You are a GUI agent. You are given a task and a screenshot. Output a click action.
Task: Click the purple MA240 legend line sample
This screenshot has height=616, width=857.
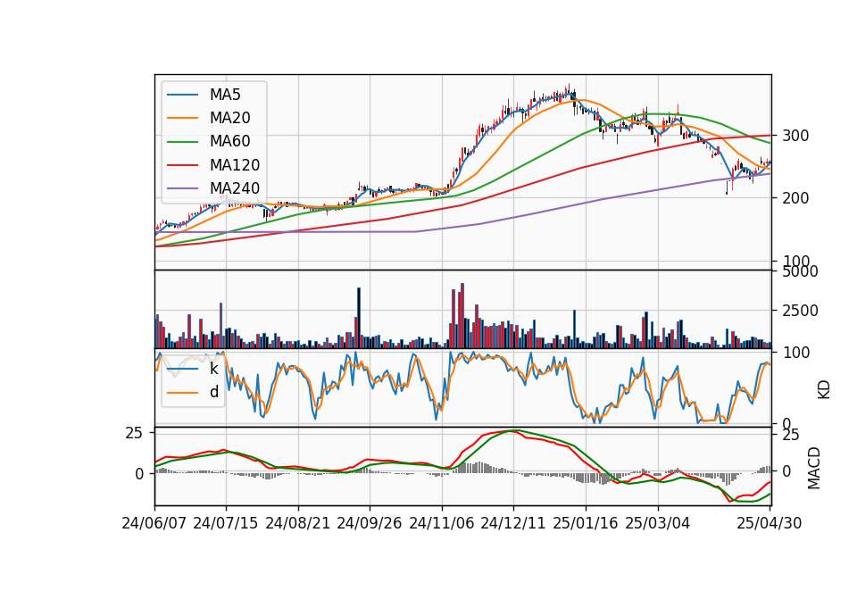click(x=183, y=188)
